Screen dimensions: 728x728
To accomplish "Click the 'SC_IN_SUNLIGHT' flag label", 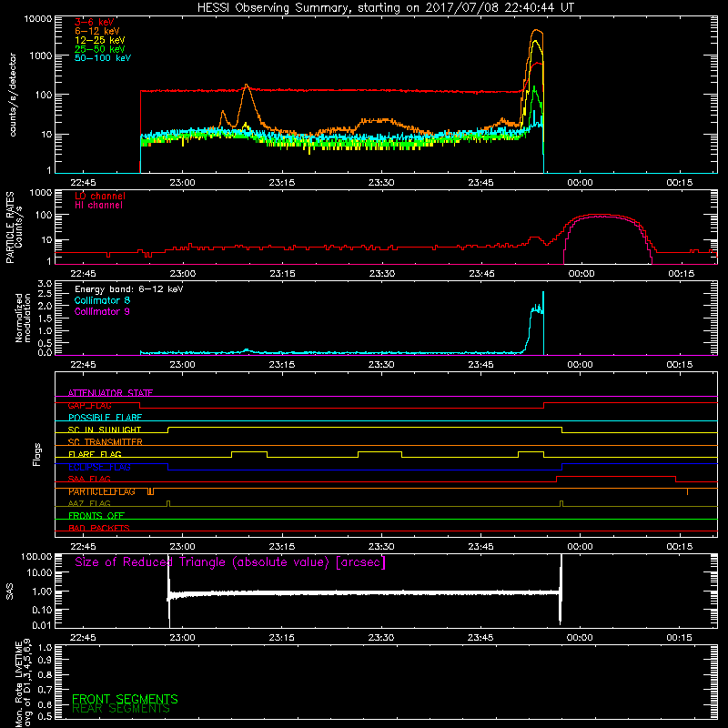I will coord(105,430).
